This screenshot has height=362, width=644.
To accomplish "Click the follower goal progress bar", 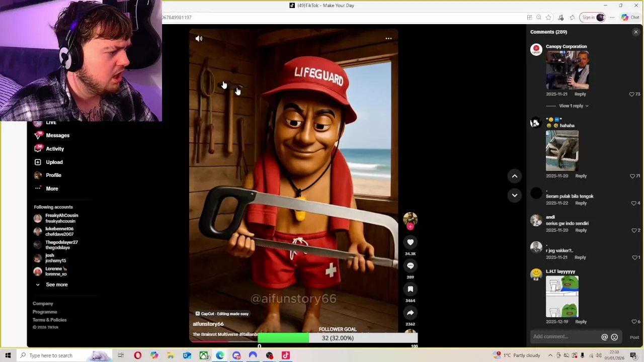I will coord(338,338).
